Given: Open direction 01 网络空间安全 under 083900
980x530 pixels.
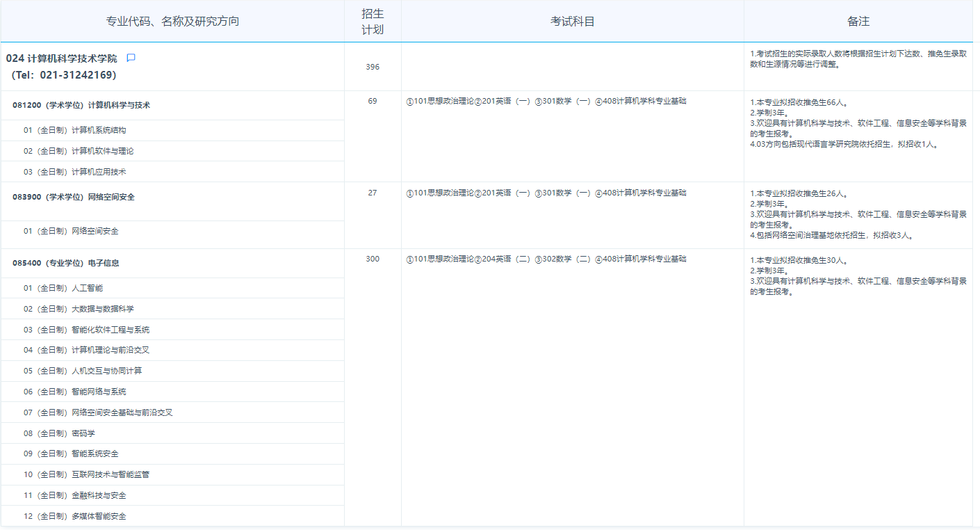Looking at the screenshot, I should coord(71,231).
